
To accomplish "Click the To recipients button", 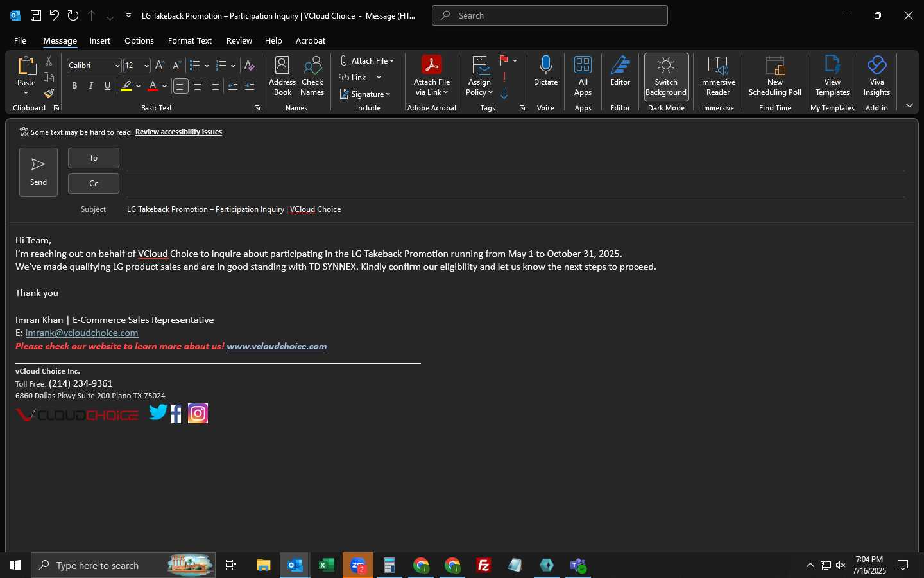I will [94, 158].
